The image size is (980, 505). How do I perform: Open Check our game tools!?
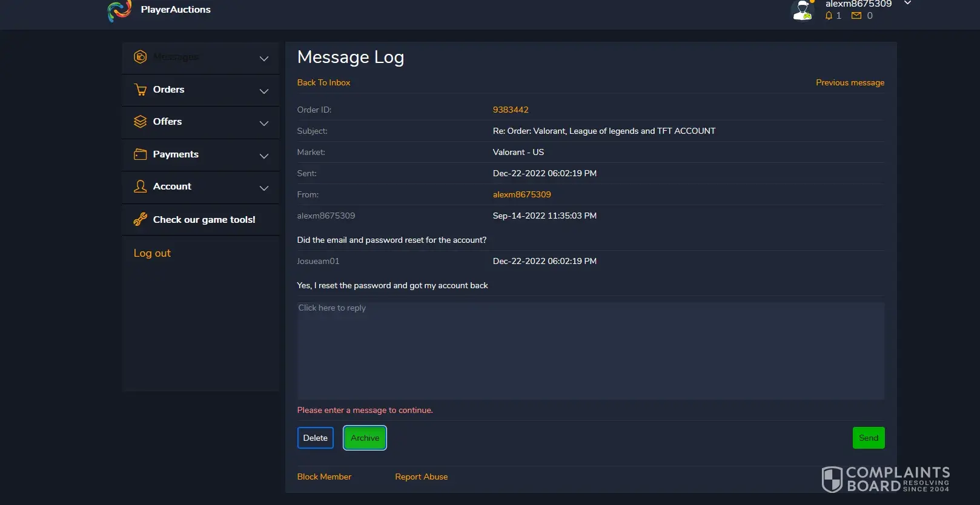pyautogui.click(x=204, y=220)
